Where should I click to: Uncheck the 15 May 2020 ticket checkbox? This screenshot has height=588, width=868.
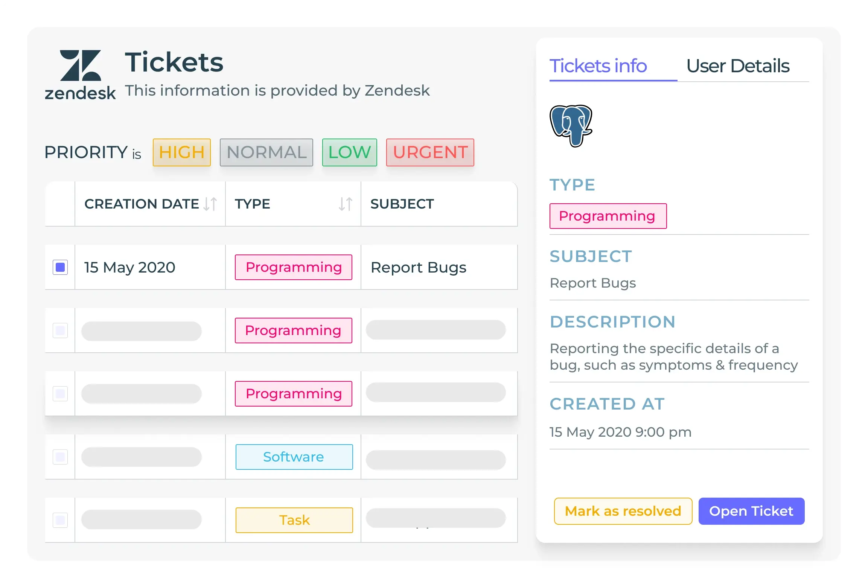(60, 267)
